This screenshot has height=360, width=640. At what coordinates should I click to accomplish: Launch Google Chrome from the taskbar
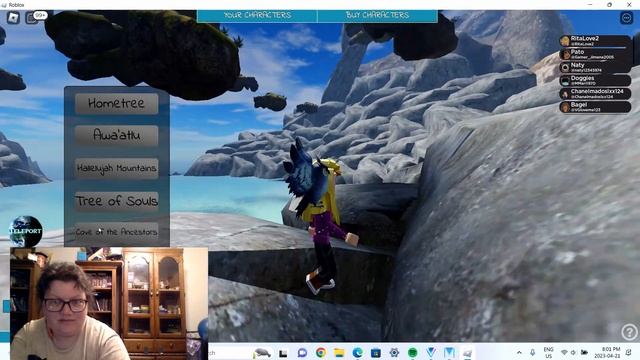321,353
